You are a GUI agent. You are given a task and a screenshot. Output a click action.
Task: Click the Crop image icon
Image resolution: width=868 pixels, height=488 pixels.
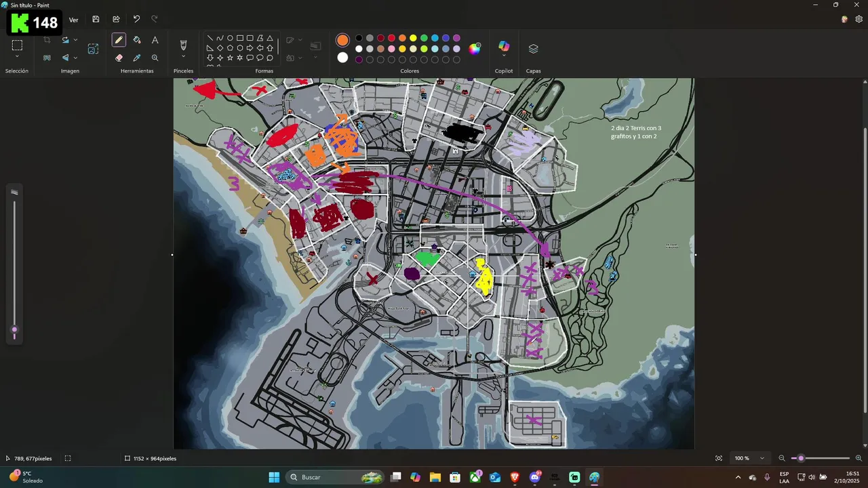47,40
